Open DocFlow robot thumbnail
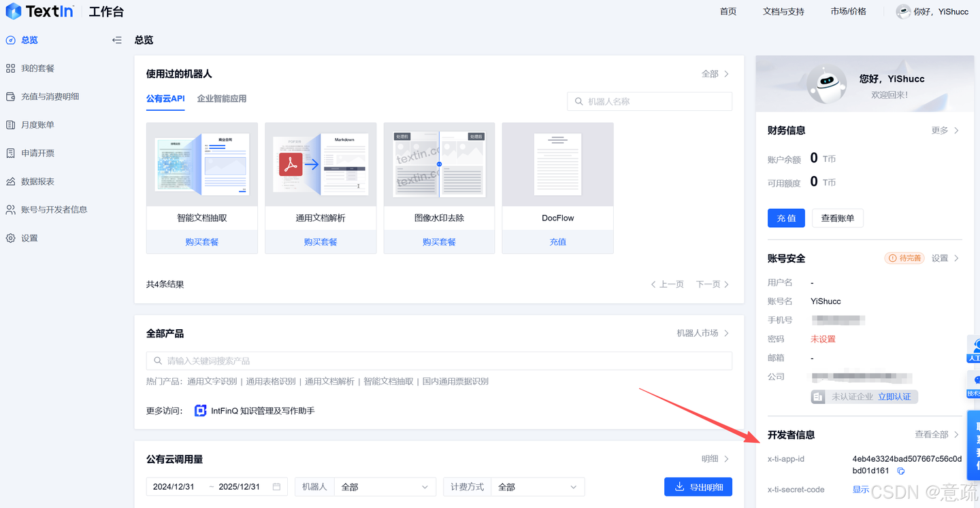 click(x=558, y=165)
